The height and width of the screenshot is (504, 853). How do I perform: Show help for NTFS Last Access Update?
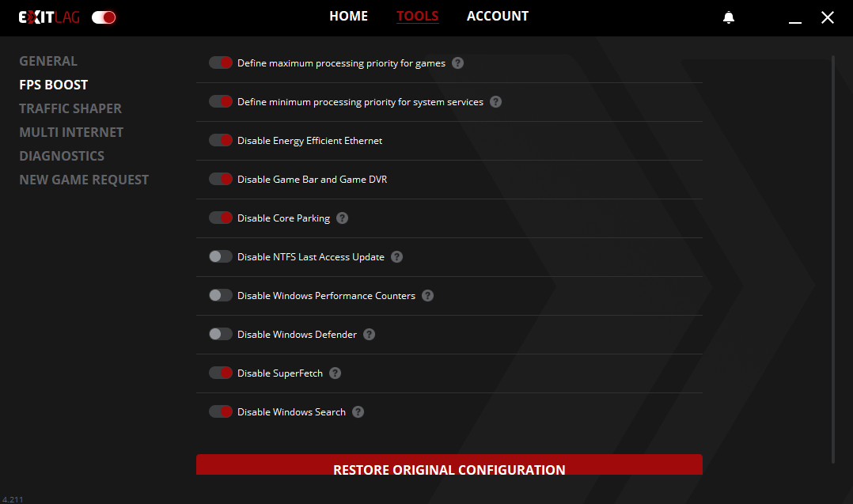click(x=396, y=257)
